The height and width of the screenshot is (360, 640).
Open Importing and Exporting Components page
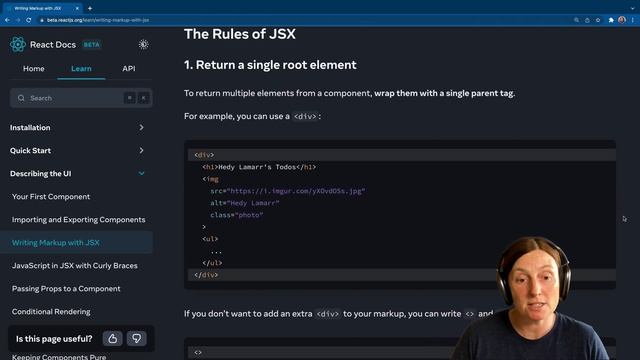coord(78,220)
